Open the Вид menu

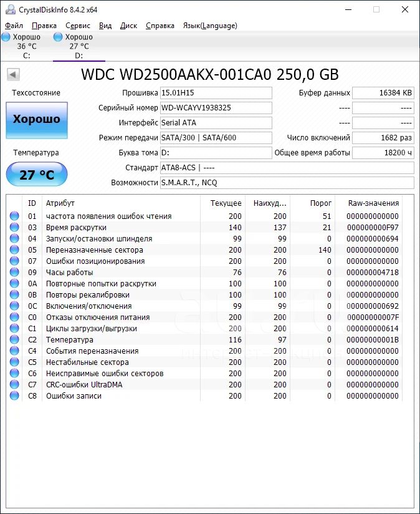click(x=105, y=26)
